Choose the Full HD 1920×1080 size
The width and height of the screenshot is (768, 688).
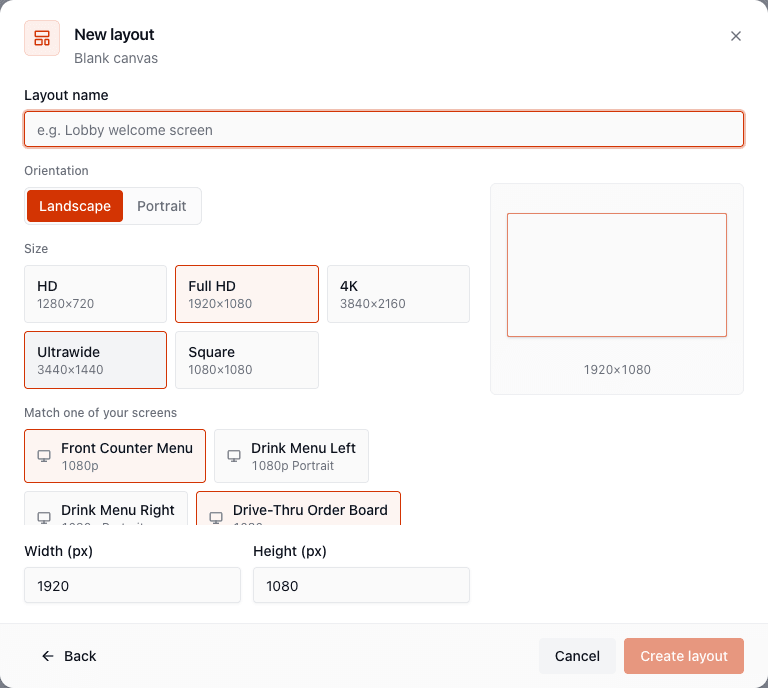click(x=247, y=294)
